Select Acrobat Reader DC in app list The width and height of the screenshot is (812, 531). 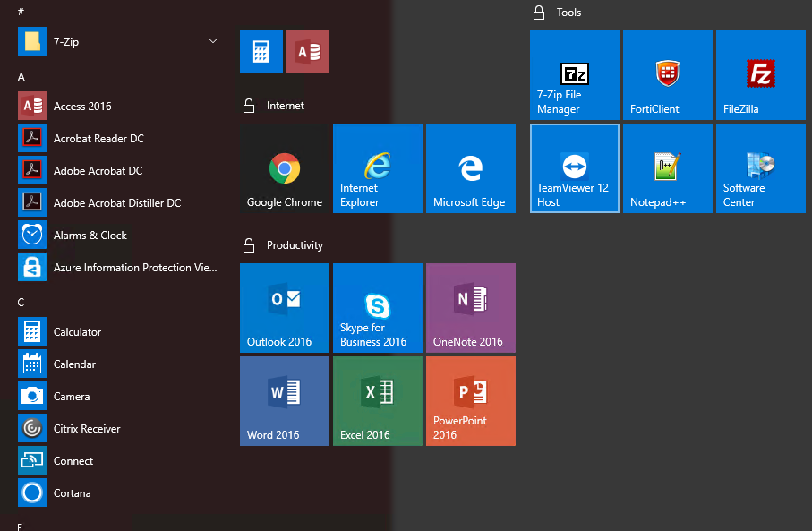[x=98, y=138]
